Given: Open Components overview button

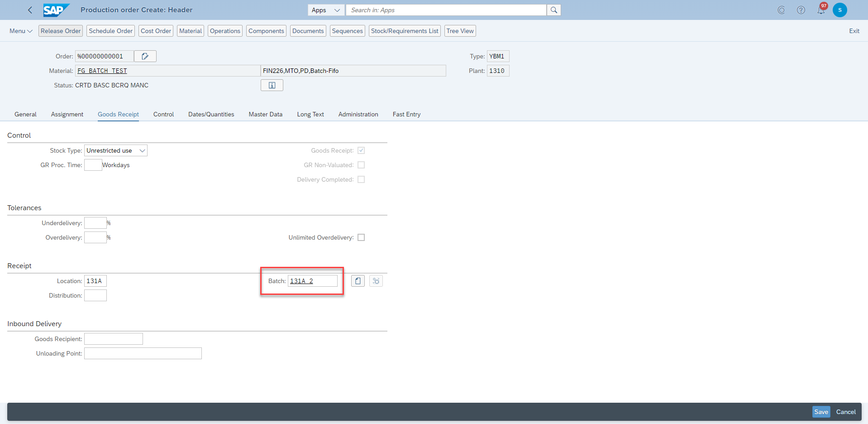Looking at the screenshot, I should (266, 31).
